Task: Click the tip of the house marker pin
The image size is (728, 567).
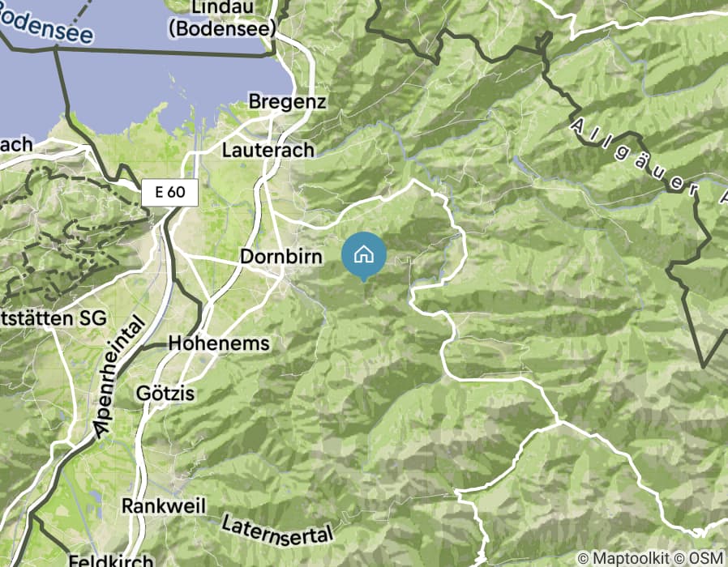Action: click(363, 280)
